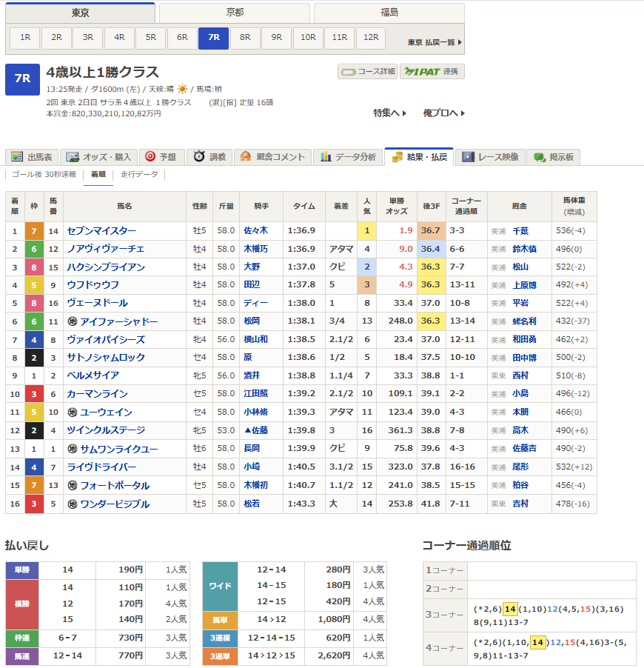Image resolution: width=644 pixels, height=668 pixels.
Task: Click the コース詳細 button
Action: 367,72
